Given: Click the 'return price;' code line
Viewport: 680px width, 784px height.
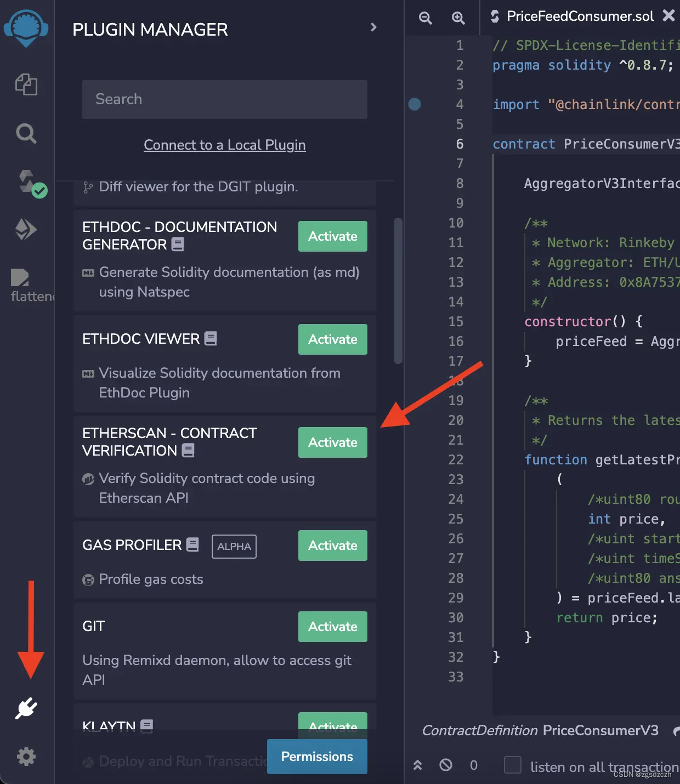Looking at the screenshot, I should tap(607, 617).
